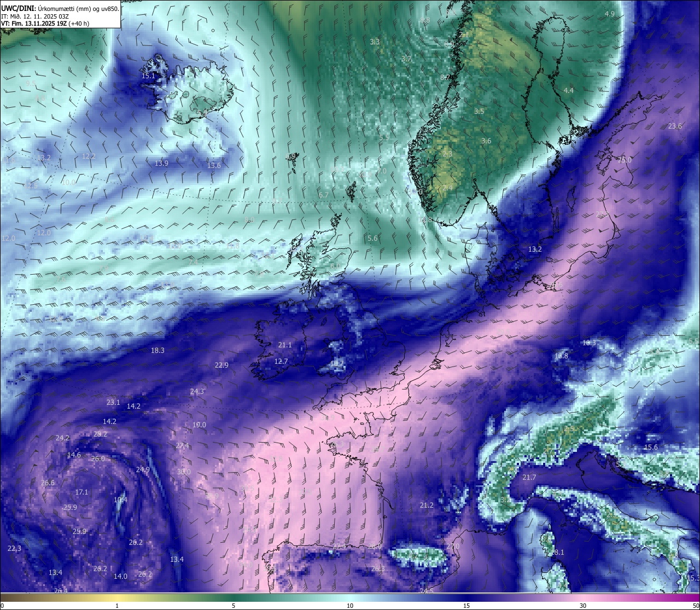Viewport: 700px width, 610px height.
Task: Click the value 6.7 north of Scotland
Action: click(x=323, y=195)
